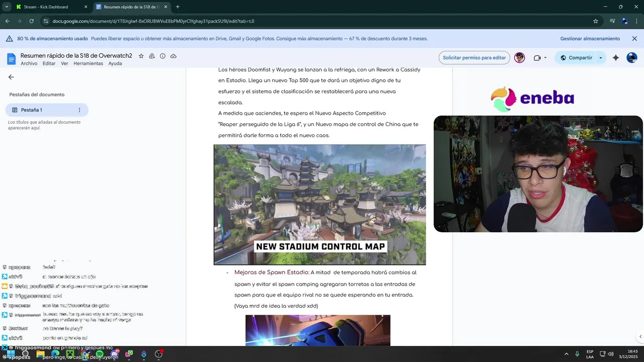
Task: Check the cloud save status icon
Action: [x=174, y=56]
